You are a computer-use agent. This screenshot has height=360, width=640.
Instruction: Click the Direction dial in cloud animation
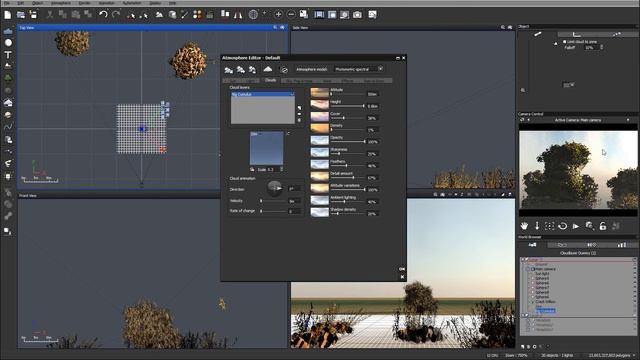(274, 189)
